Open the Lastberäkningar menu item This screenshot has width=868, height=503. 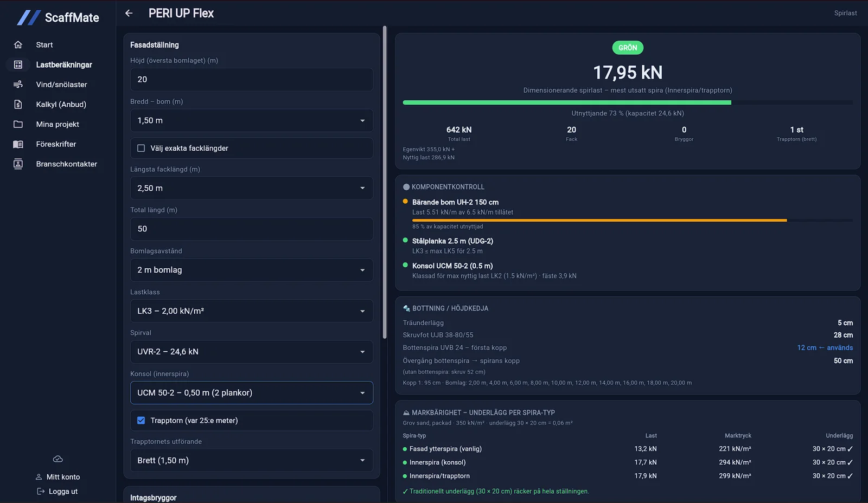pos(64,65)
